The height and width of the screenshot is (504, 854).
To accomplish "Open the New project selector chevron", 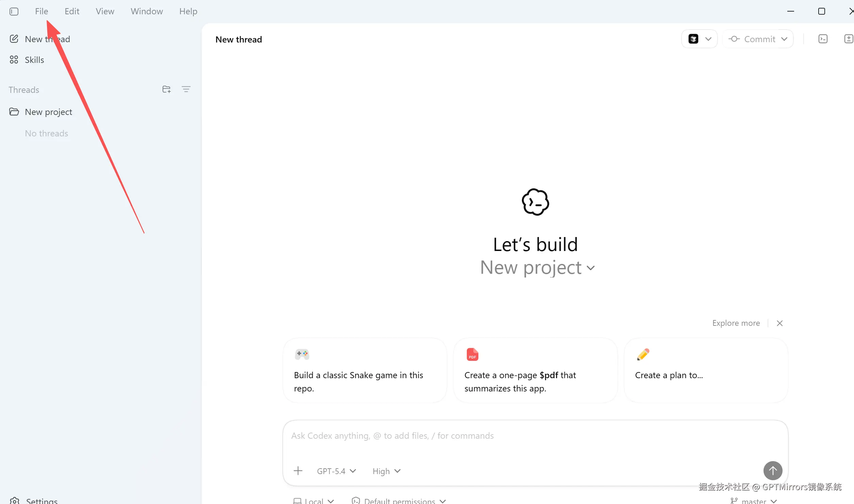I will 591,268.
